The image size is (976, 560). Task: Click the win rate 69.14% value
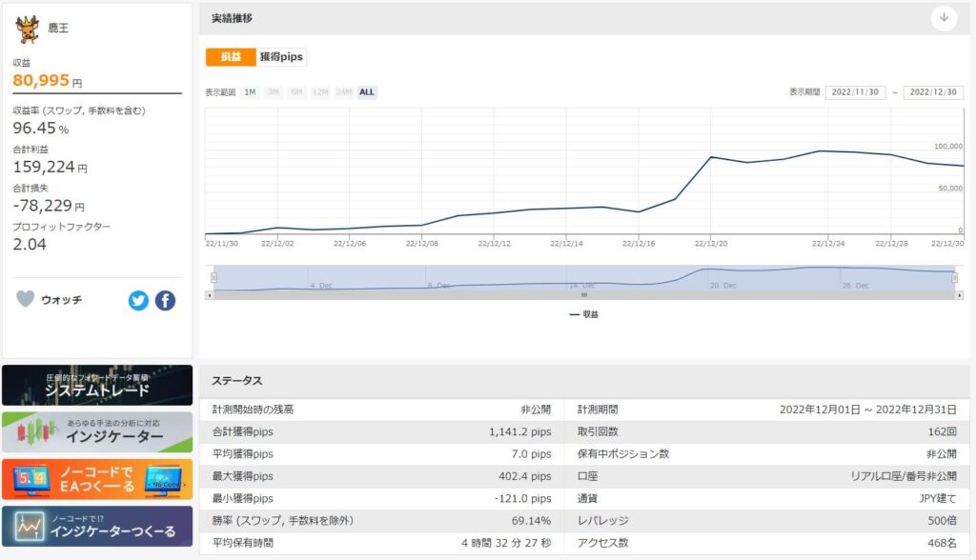click(x=531, y=521)
